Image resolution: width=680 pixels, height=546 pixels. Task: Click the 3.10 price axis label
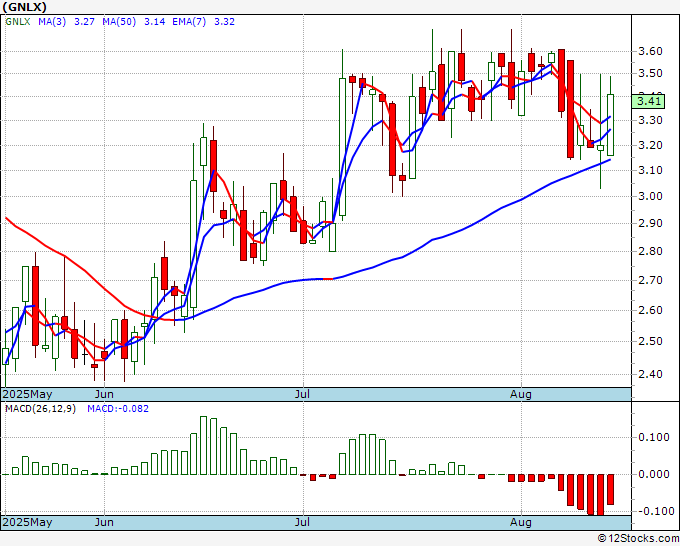(650, 170)
